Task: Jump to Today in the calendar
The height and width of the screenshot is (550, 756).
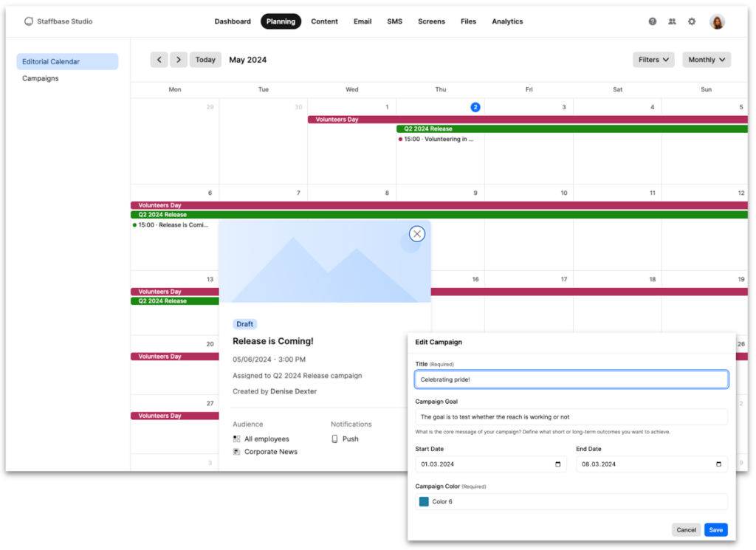Action: click(x=205, y=59)
